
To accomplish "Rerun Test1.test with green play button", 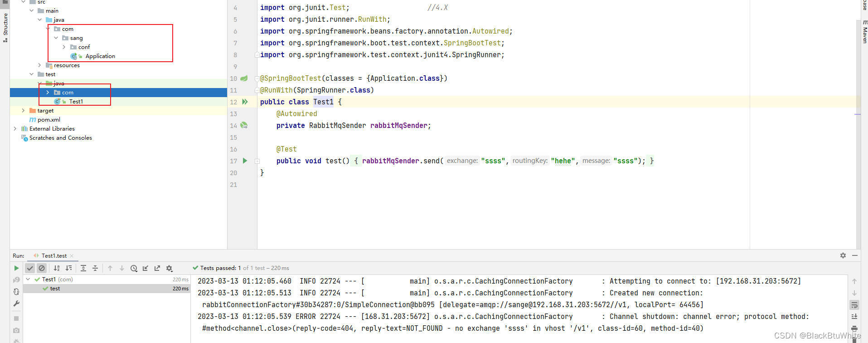I will (16, 268).
